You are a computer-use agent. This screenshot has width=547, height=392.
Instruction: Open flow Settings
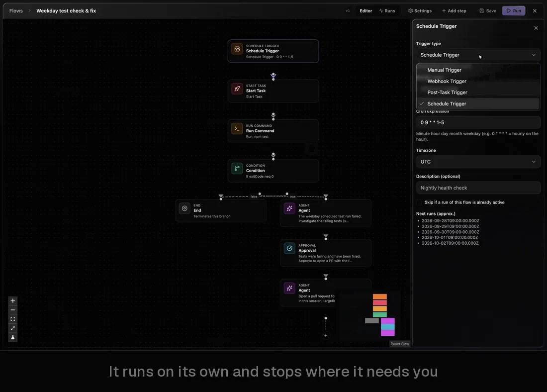pos(420,11)
